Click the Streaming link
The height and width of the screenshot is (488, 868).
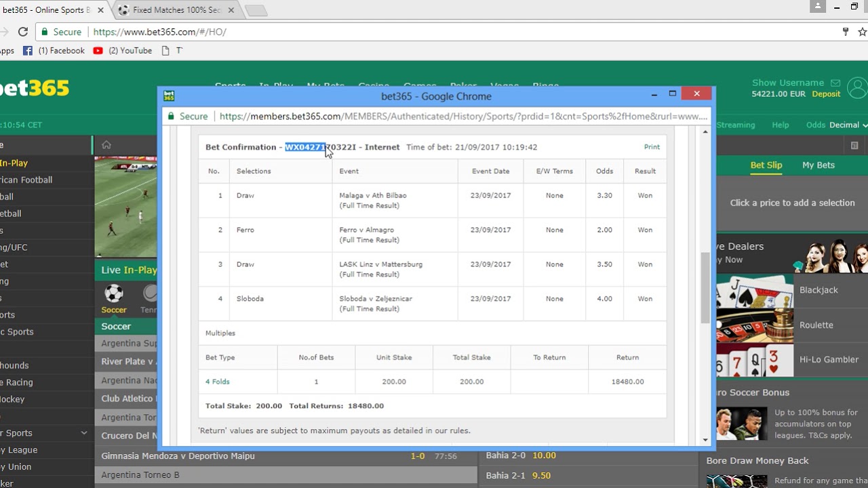(735, 125)
